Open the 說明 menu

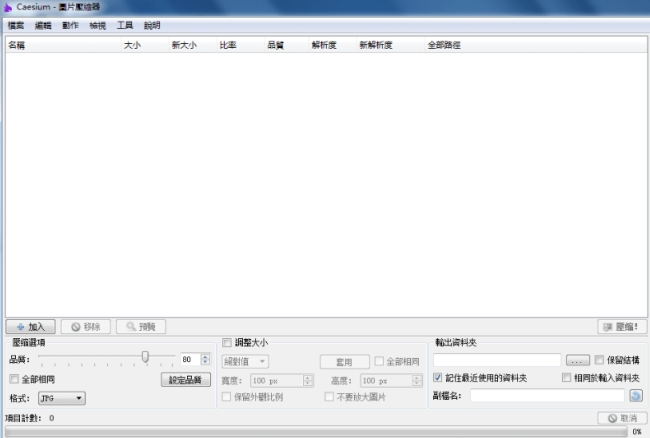coord(152,26)
